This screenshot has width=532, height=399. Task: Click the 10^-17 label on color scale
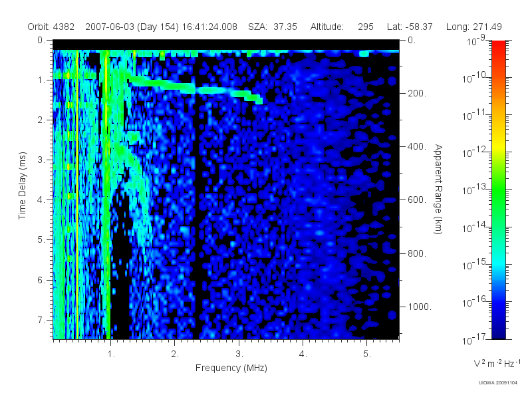coord(475,339)
